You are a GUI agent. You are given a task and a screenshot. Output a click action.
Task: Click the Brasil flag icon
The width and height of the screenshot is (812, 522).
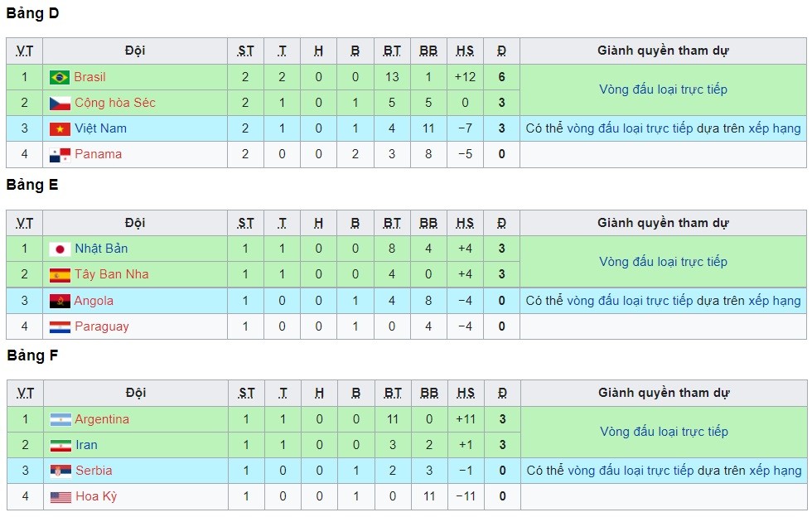pyautogui.click(x=60, y=77)
